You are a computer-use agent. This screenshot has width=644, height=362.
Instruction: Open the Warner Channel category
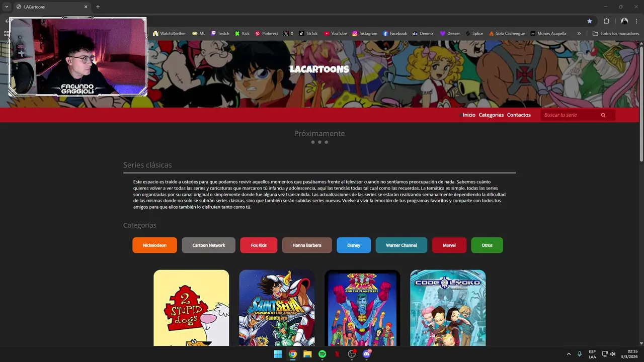pos(401,245)
